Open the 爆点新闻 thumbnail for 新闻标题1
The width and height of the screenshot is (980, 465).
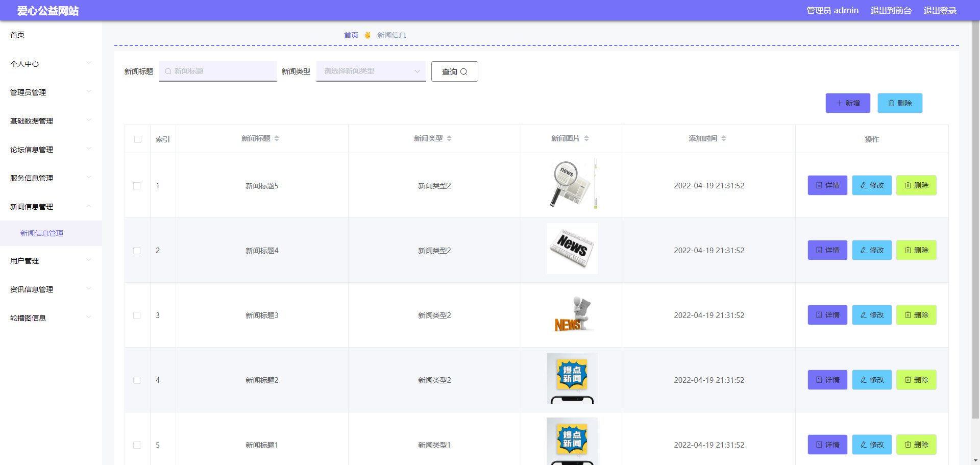click(x=572, y=442)
